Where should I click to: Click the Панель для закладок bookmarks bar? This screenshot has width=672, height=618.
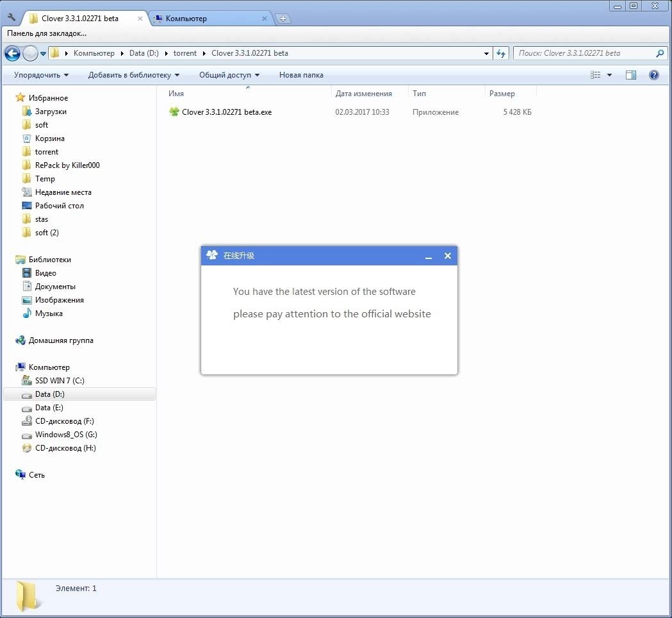tap(46, 33)
